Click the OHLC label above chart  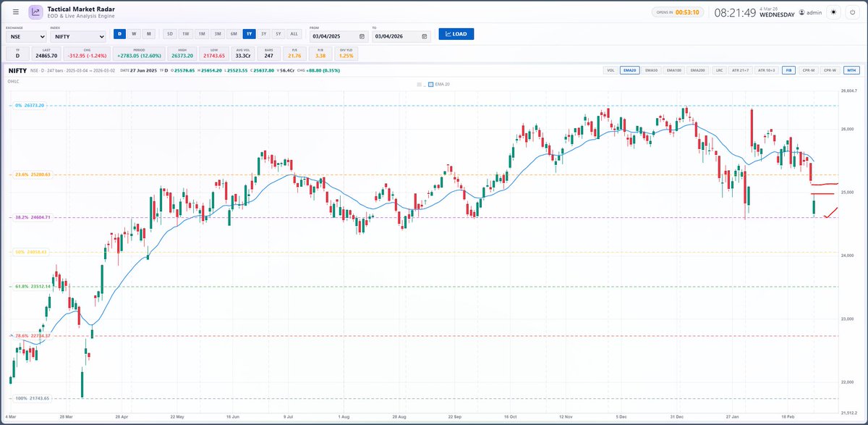tap(13, 82)
